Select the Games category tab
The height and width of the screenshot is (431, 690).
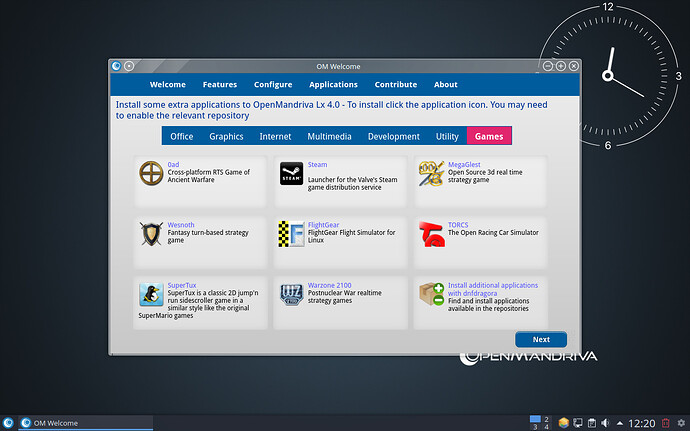click(489, 136)
